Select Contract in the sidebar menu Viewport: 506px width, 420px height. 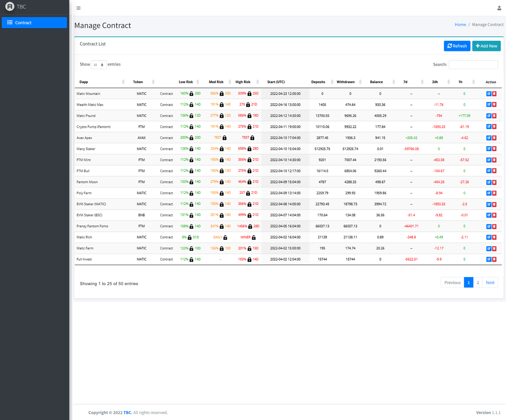[34, 22]
